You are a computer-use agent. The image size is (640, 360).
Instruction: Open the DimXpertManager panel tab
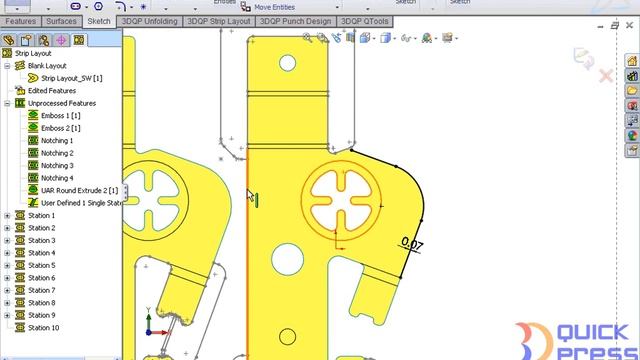click(x=61, y=40)
